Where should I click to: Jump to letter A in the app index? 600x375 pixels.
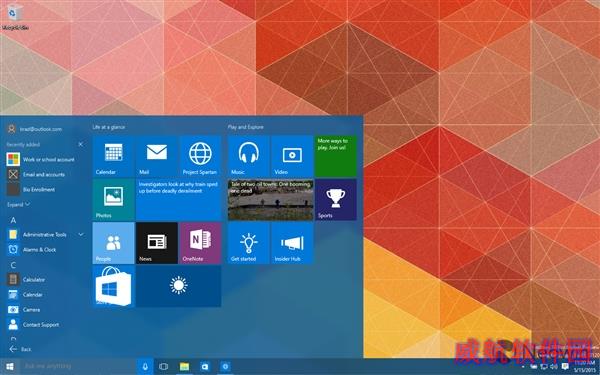[13, 220]
